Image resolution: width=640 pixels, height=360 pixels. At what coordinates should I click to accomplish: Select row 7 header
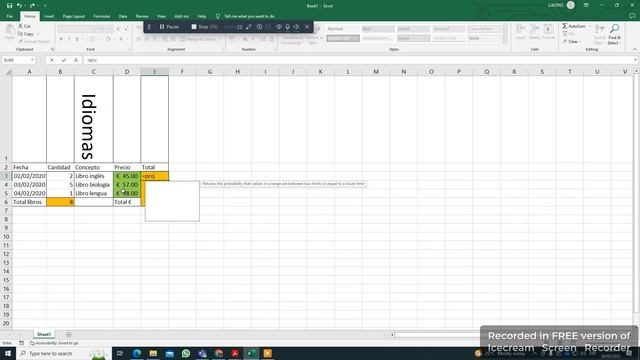[6, 211]
